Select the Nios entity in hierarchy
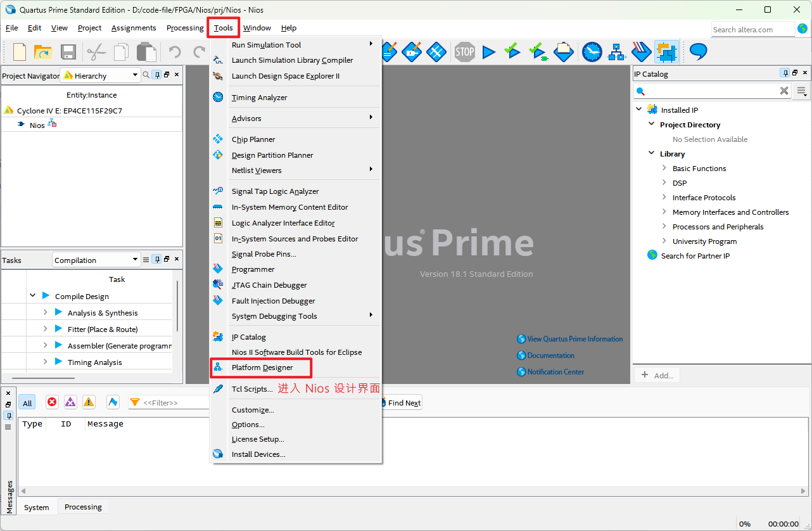The image size is (812, 531). (37, 125)
